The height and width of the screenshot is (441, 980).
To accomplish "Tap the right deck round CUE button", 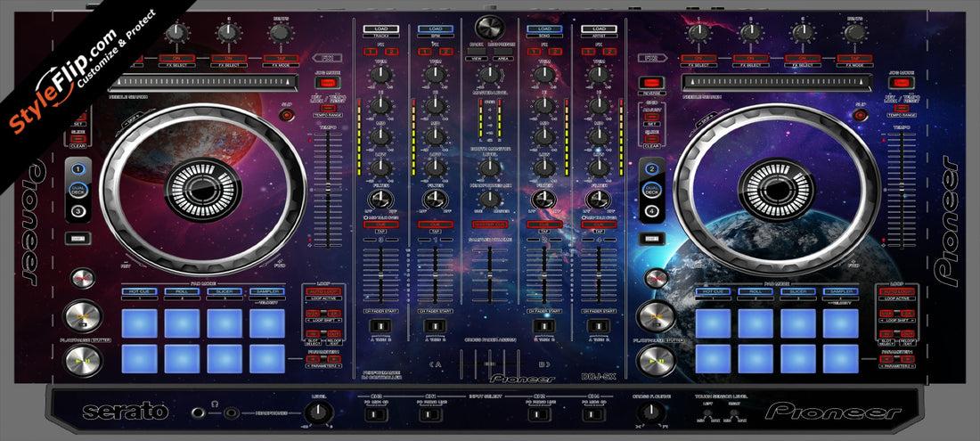I will click(656, 316).
